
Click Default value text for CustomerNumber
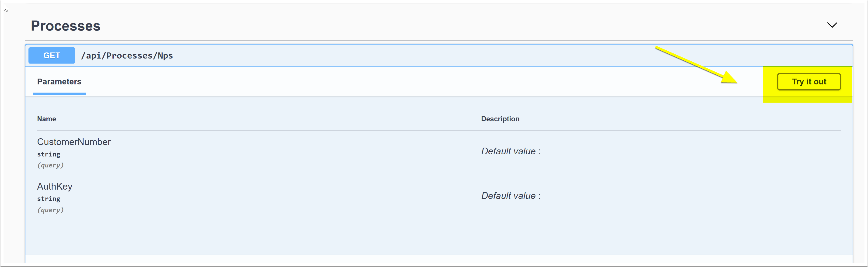511,151
